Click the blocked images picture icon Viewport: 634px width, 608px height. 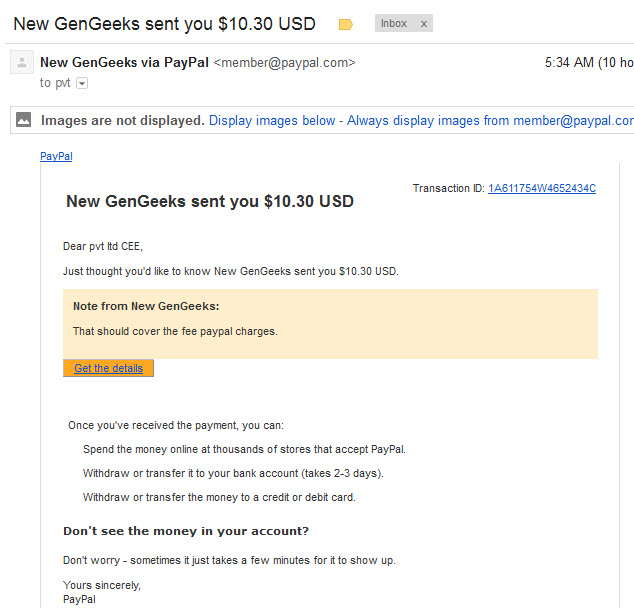tap(23, 120)
